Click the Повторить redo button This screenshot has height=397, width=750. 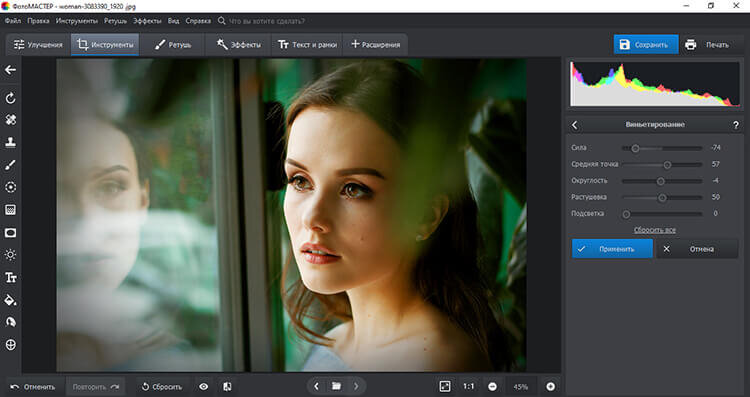coord(95,386)
